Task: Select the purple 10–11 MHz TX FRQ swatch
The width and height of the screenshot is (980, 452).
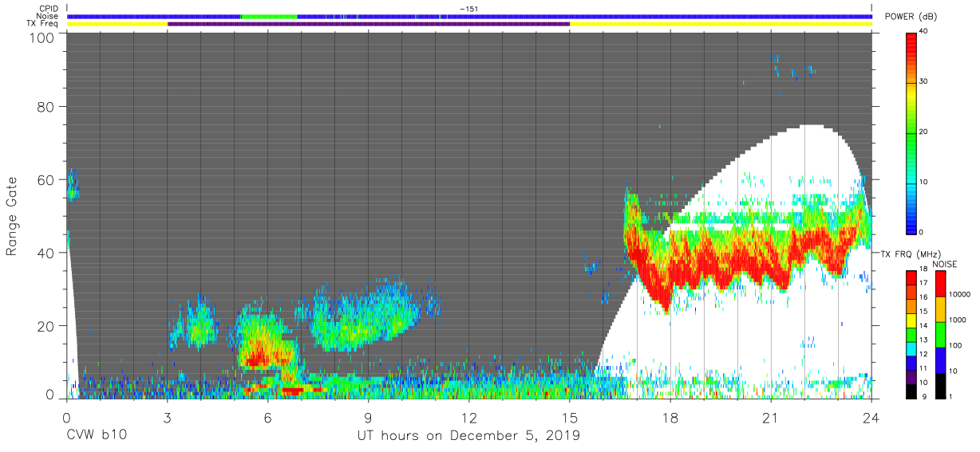Action: pos(911,377)
